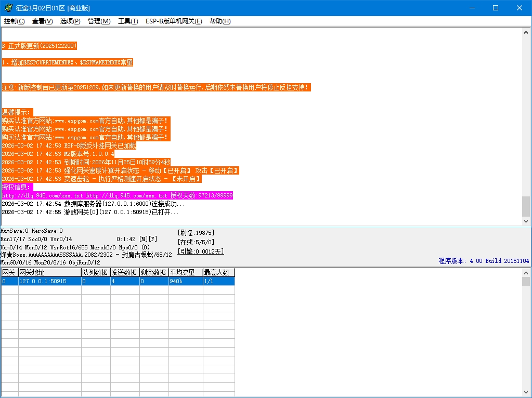Click the log panel scroll-up arrow
Screen dimensions: 532x398
tap(526, 32)
